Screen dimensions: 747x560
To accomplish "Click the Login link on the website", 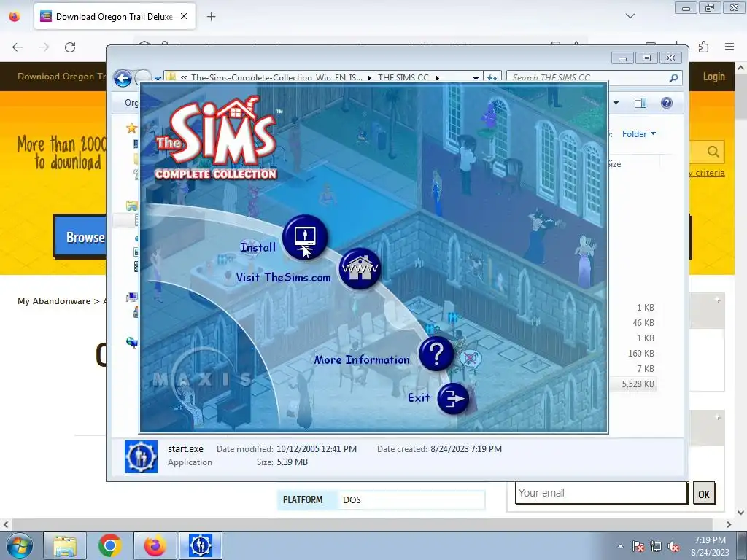I will click(x=713, y=77).
